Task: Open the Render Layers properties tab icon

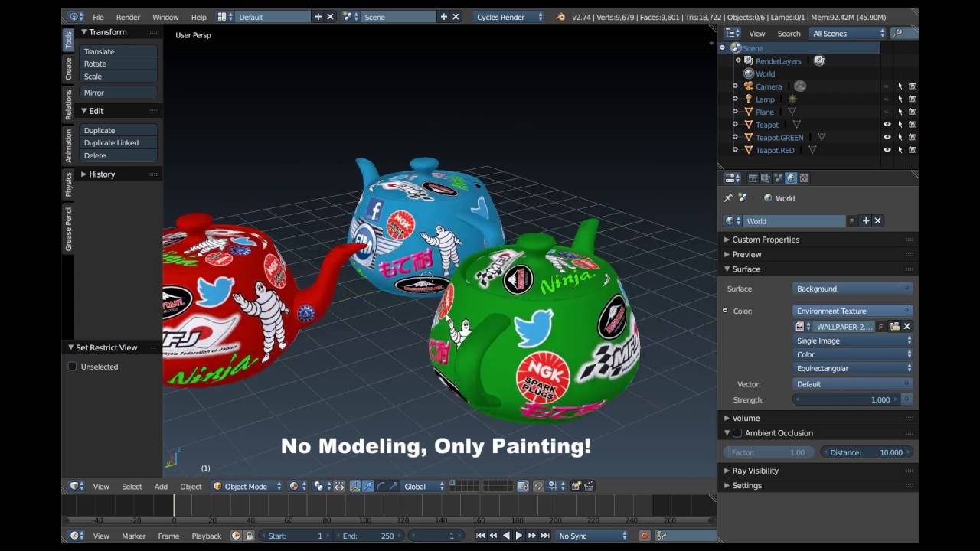Action: coord(766,178)
